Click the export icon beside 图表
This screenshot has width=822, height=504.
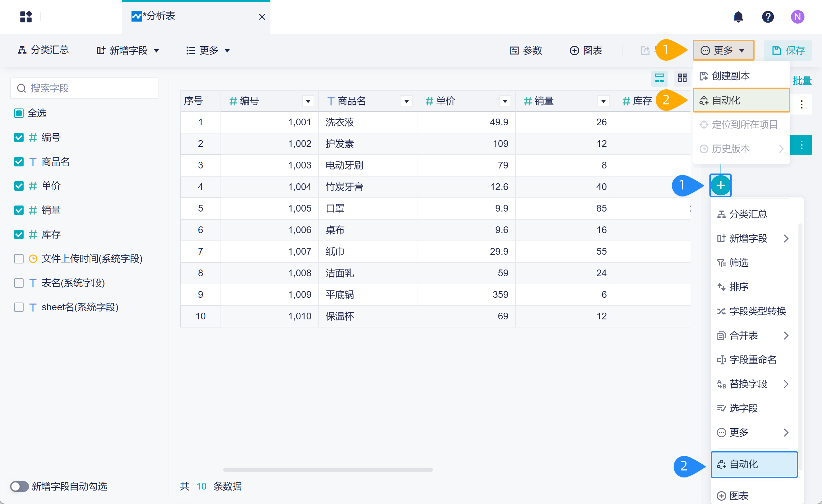(645, 51)
